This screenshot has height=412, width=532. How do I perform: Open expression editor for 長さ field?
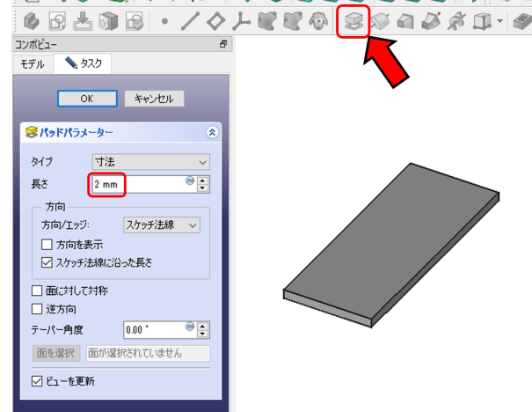(x=190, y=180)
